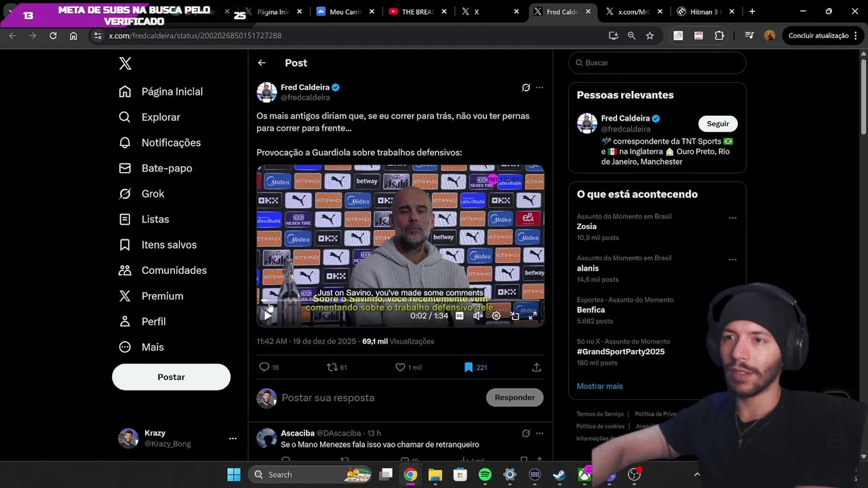The height and width of the screenshot is (488, 868).
Task: Open File Explorer from the taskbar
Action: (x=435, y=474)
